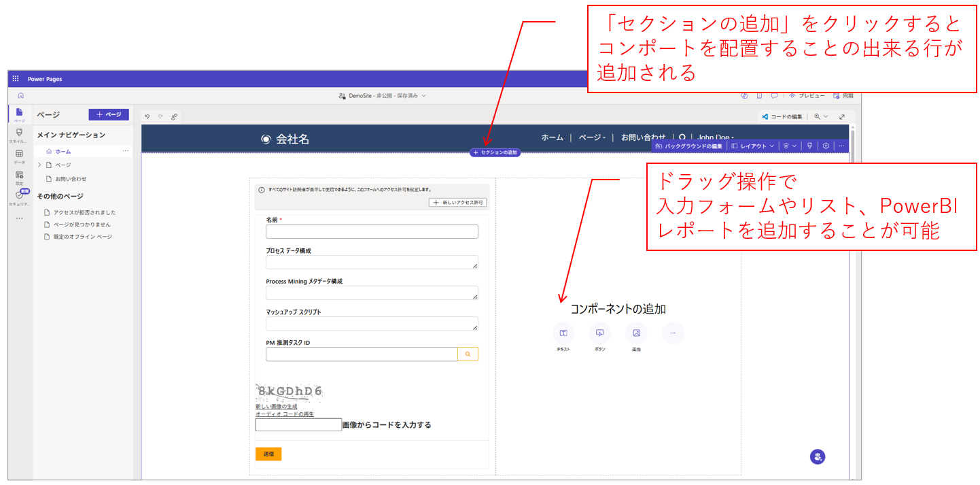Click the 新しいアクセス許可 button
980x485 pixels.
pos(457,203)
